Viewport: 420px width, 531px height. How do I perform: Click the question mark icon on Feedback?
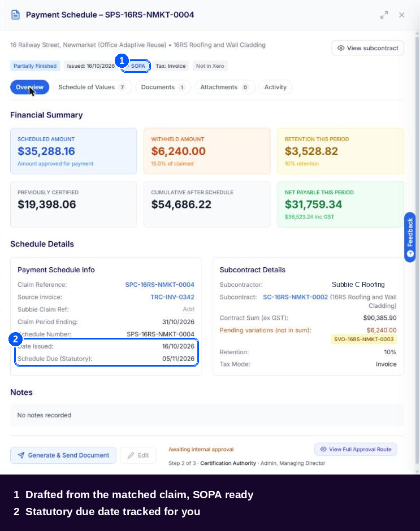(x=410, y=254)
